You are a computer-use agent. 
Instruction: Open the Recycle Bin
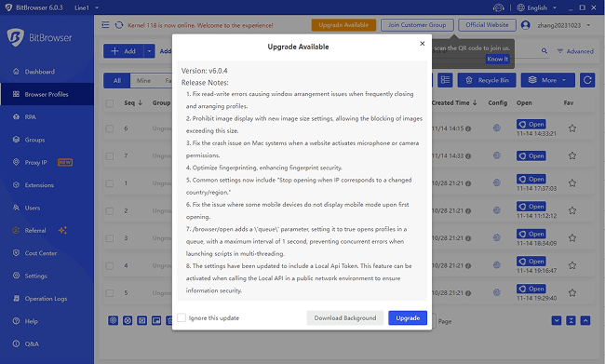point(487,80)
